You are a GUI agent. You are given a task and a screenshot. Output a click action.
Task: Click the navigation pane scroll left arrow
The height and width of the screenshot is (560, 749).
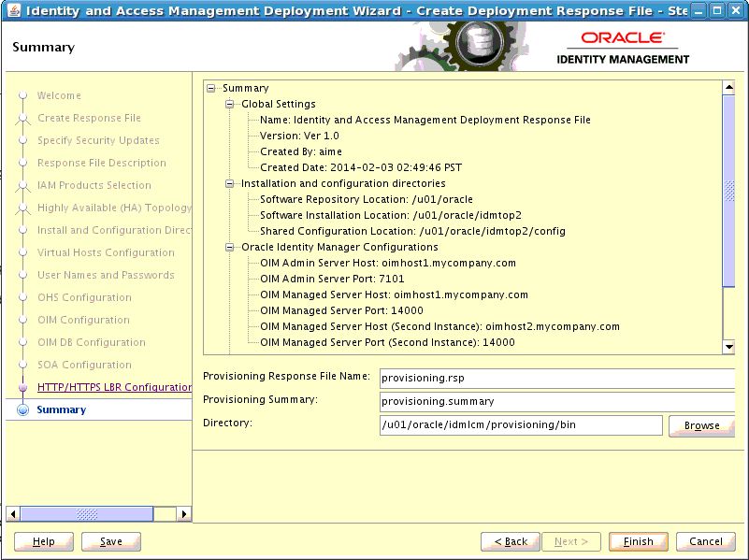click(x=13, y=513)
